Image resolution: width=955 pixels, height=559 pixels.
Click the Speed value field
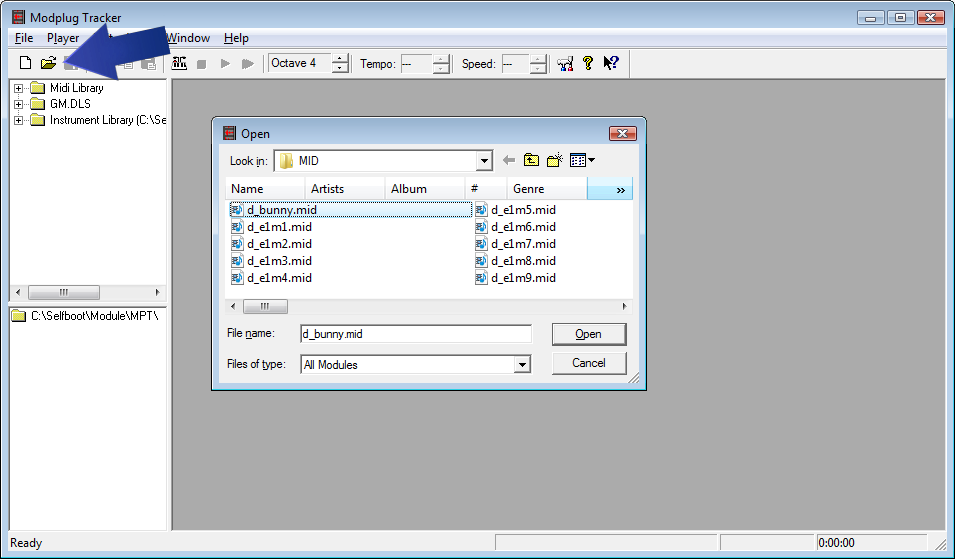tap(516, 64)
